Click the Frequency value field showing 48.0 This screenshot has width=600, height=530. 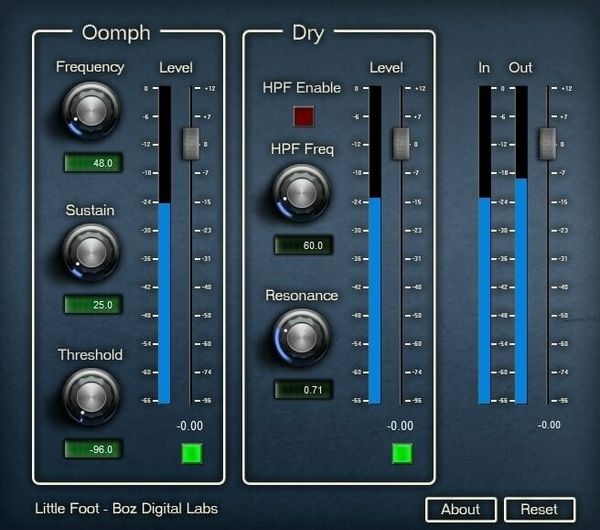pyautogui.click(x=91, y=162)
